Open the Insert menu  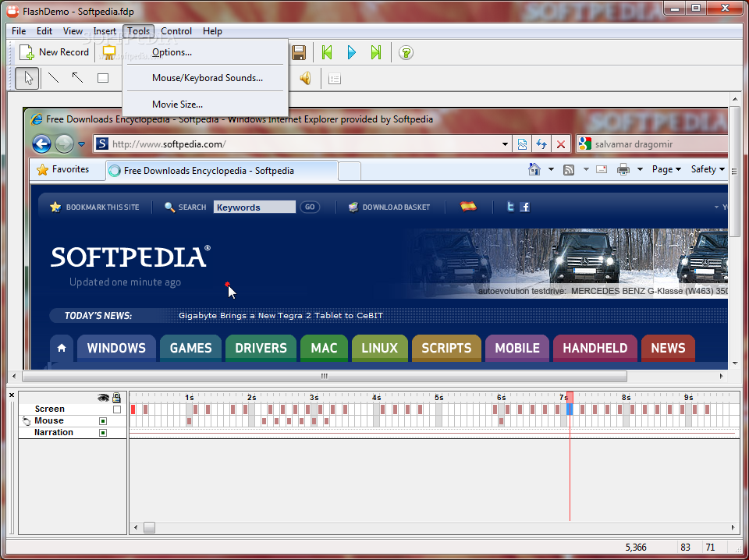(105, 31)
